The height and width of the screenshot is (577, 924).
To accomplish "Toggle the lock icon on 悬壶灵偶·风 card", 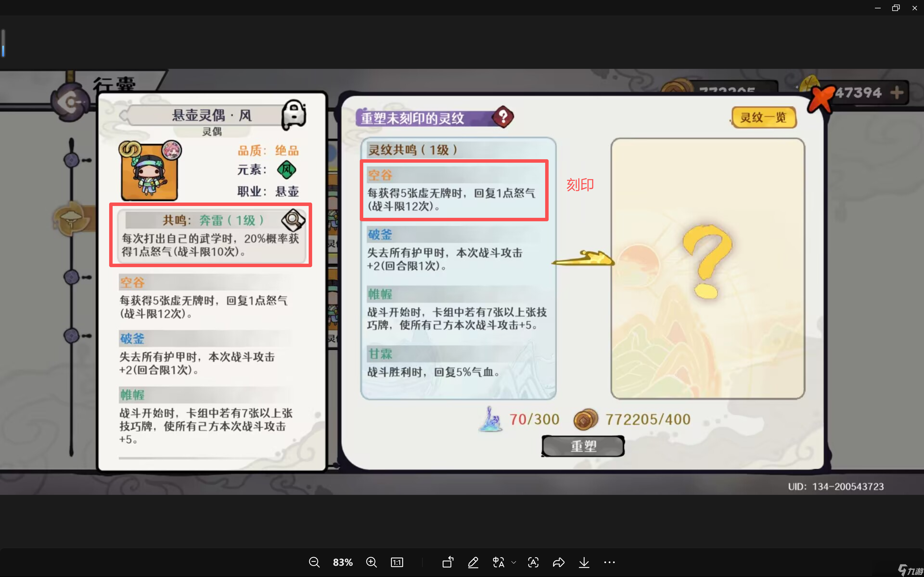I will tap(293, 115).
